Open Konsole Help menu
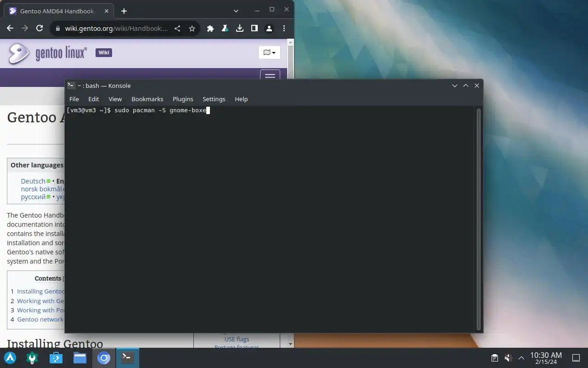This screenshot has height=368, width=588. coord(241,99)
